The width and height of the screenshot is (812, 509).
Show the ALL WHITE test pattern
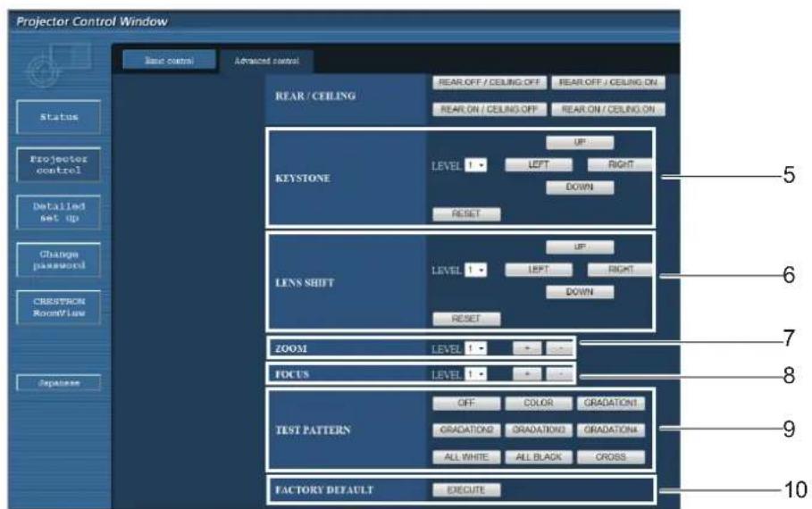(466, 457)
